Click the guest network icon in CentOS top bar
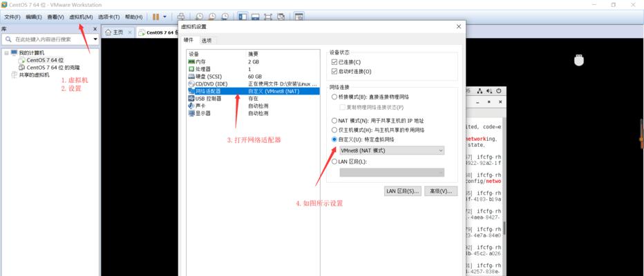 tap(479, 91)
